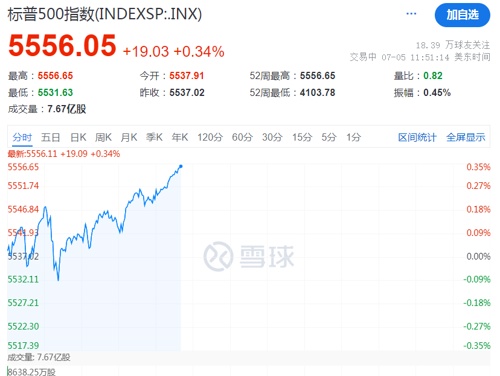
Task: Click the 加自选 add to watchlist button
Action: click(x=462, y=15)
